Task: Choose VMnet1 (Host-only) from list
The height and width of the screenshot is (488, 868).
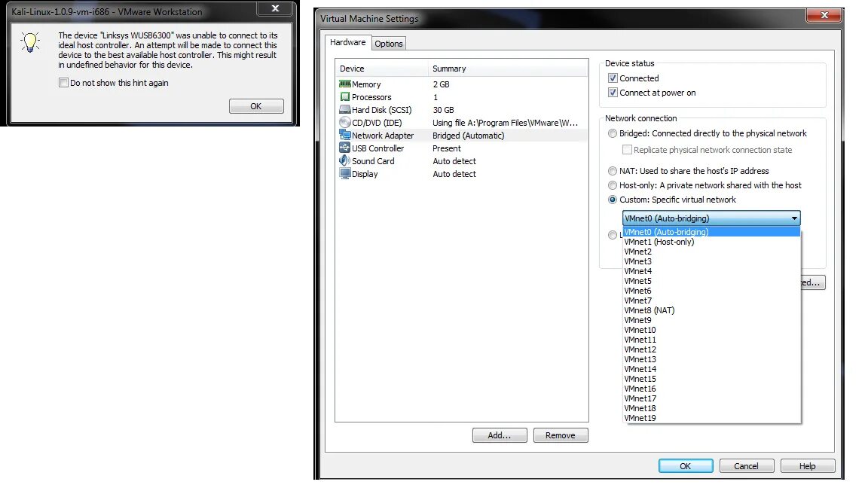Action: point(711,242)
